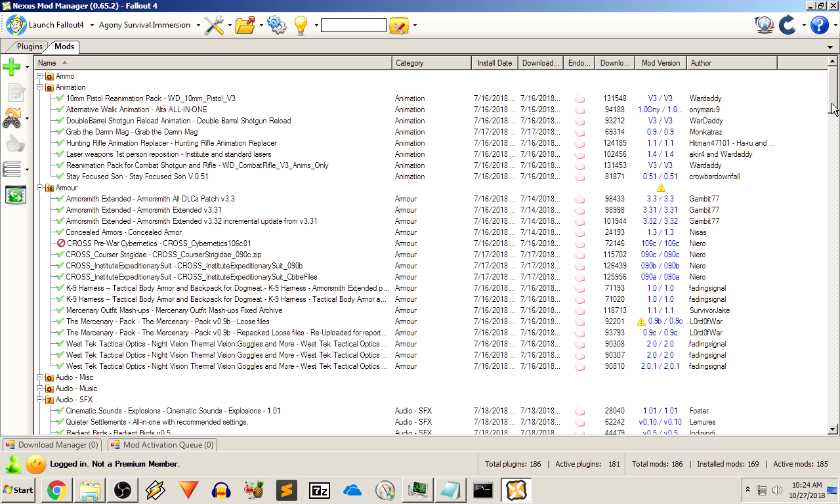The width and height of the screenshot is (840, 504).
Task: Open the Launch Fallout4 dropdown arrow
Action: [x=91, y=26]
